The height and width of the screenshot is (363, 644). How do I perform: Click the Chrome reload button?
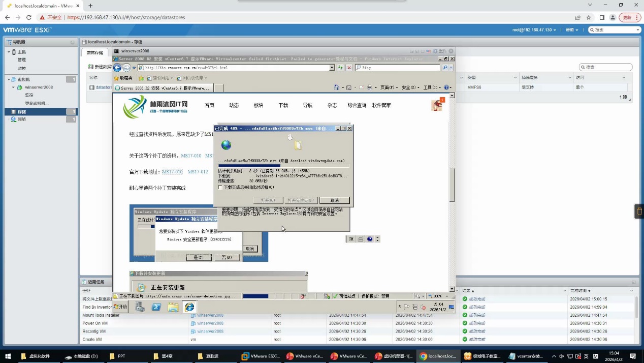click(x=28, y=17)
